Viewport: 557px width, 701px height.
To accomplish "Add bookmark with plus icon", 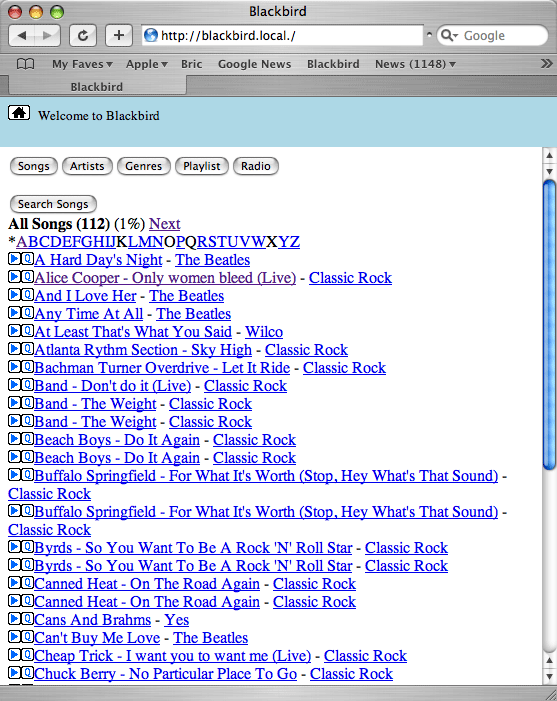I will click(x=118, y=35).
